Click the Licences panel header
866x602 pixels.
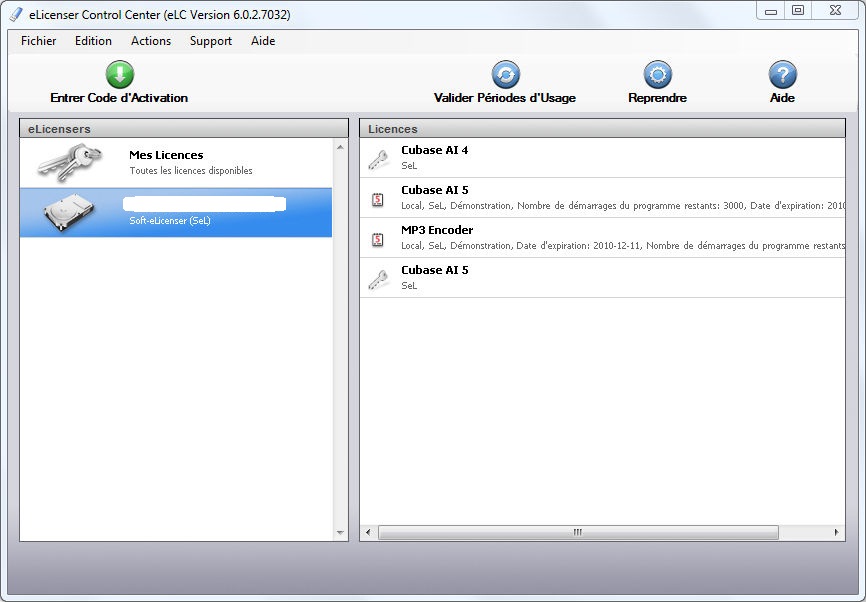603,128
